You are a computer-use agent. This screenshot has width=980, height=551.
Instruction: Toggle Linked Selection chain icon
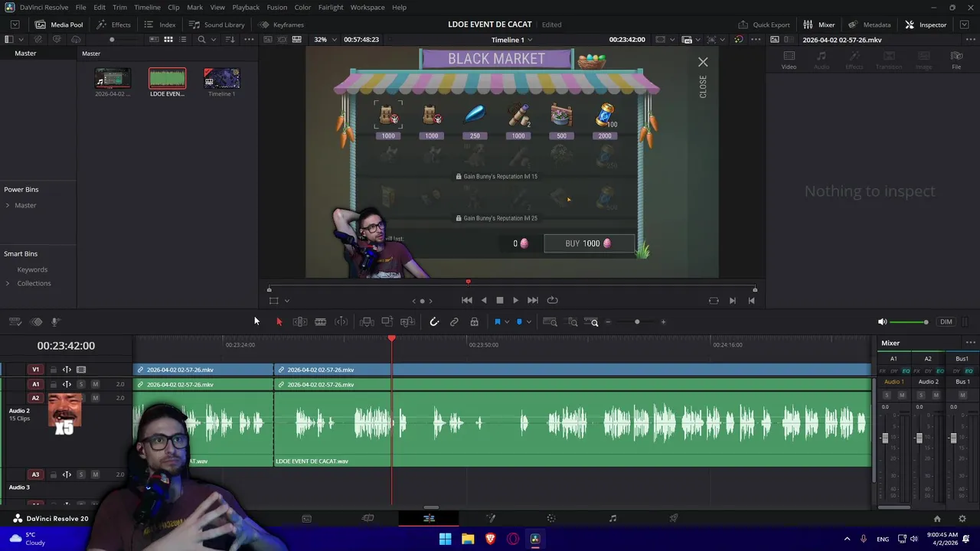coord(454,322)
